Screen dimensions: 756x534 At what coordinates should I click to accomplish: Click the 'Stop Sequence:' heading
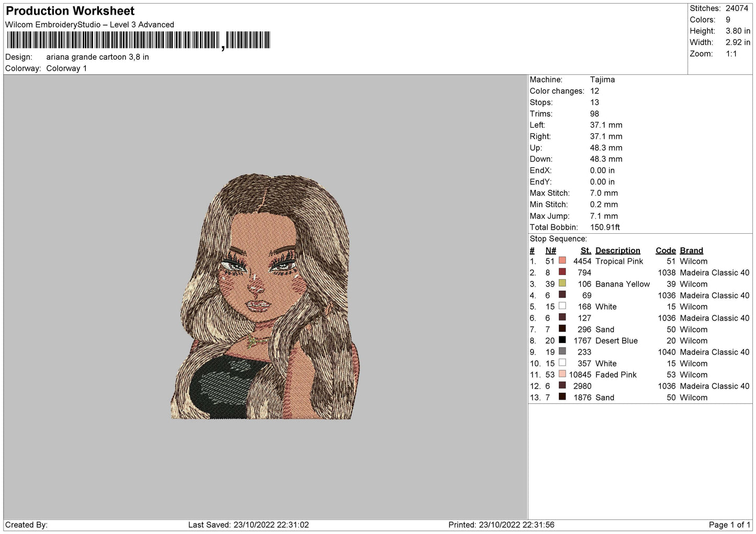coord(558,239)
